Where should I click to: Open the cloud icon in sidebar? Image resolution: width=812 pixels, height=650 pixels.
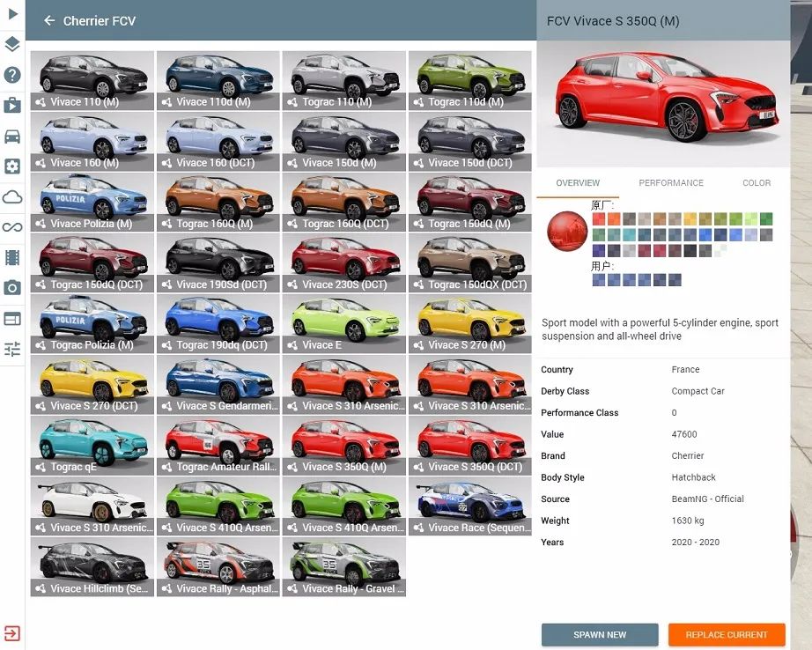[12, 197]
